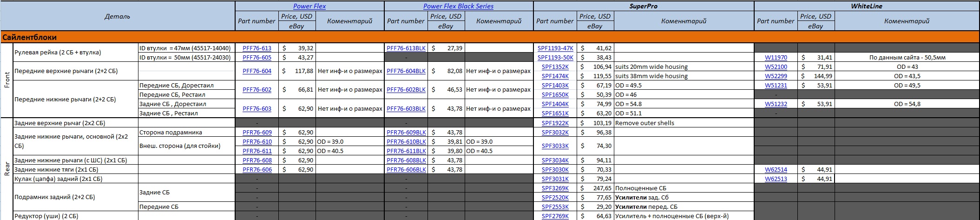Click the SPF3269K part number
This screenshot has width=980, height=220.
555,188
